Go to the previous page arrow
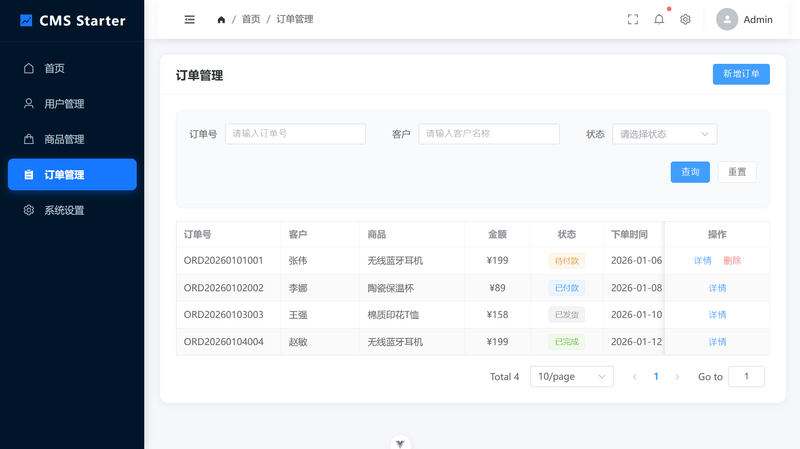This screenshot has height=449, width=800. tap(635, 377)
